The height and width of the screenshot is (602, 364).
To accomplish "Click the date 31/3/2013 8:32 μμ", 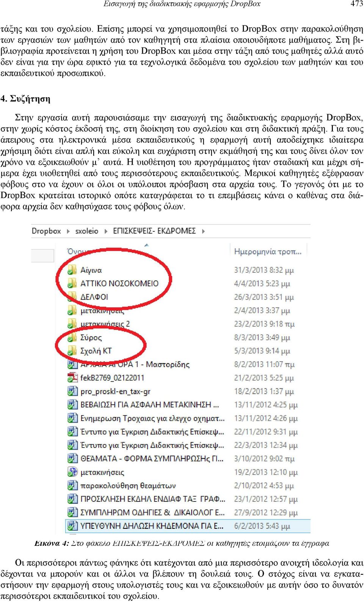I will [264, 270].
